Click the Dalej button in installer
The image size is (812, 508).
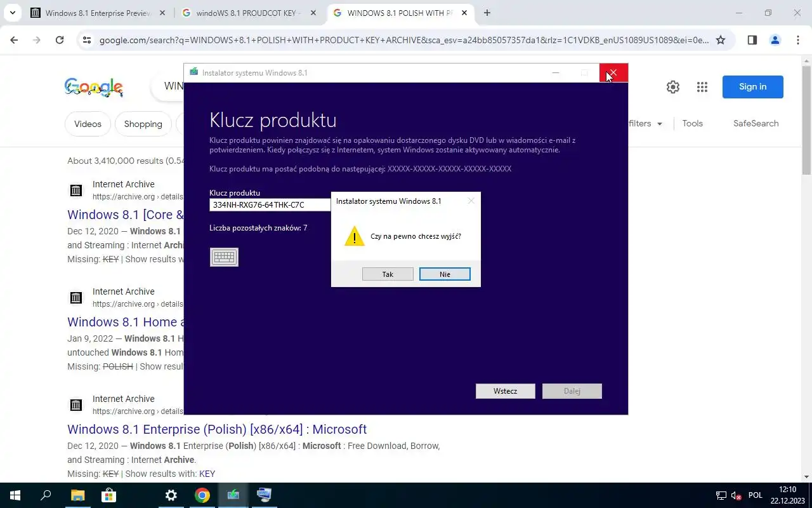[572, 391]
